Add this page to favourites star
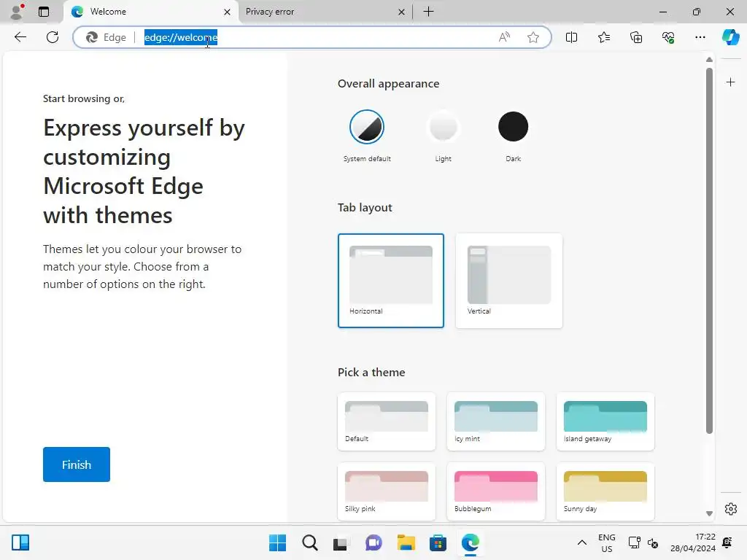This screenshot has width=747, height=560. click(533, 37)
